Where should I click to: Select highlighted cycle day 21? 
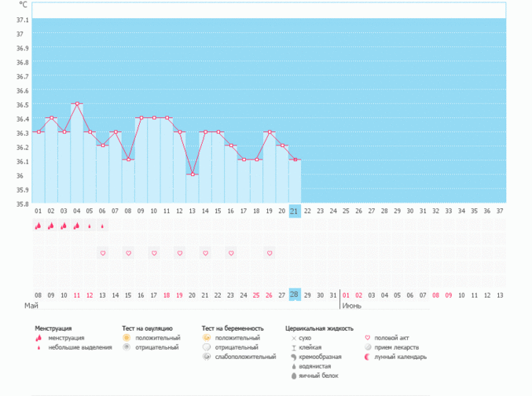tap(295, 211)
